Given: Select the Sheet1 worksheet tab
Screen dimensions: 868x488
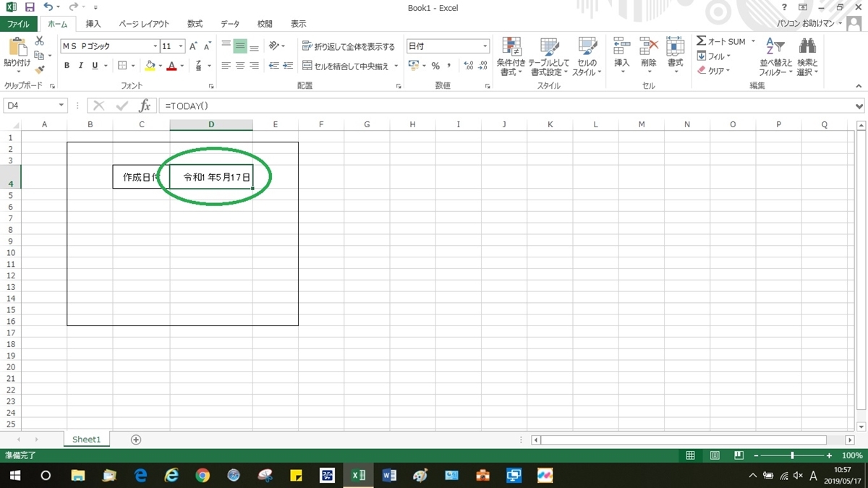Looking at the screenshot, I should [x=86, y=440].
